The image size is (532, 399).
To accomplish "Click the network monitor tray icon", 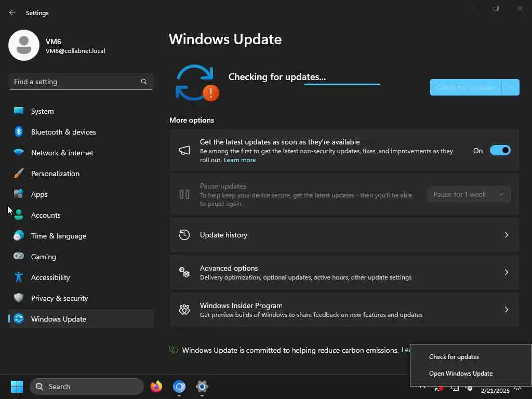I will [x=455, y=388].
